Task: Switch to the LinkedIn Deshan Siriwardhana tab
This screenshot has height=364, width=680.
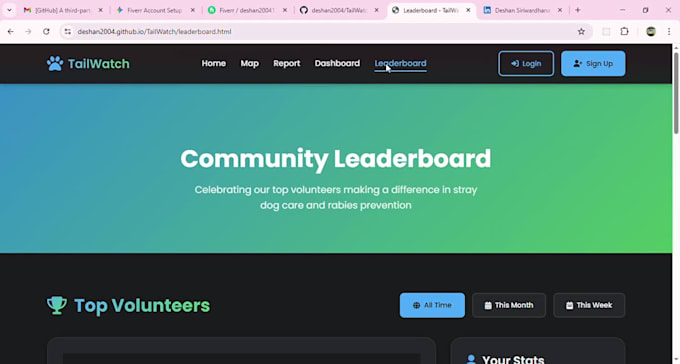Action: tap(522, 10)
